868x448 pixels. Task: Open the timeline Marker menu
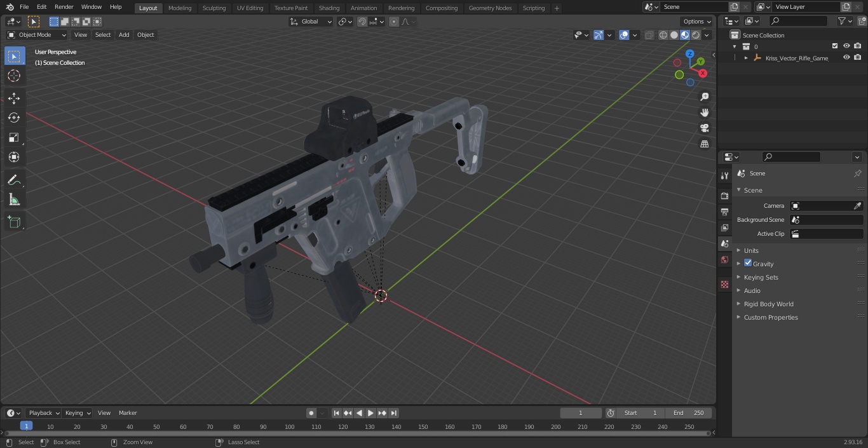coord(128,413)
